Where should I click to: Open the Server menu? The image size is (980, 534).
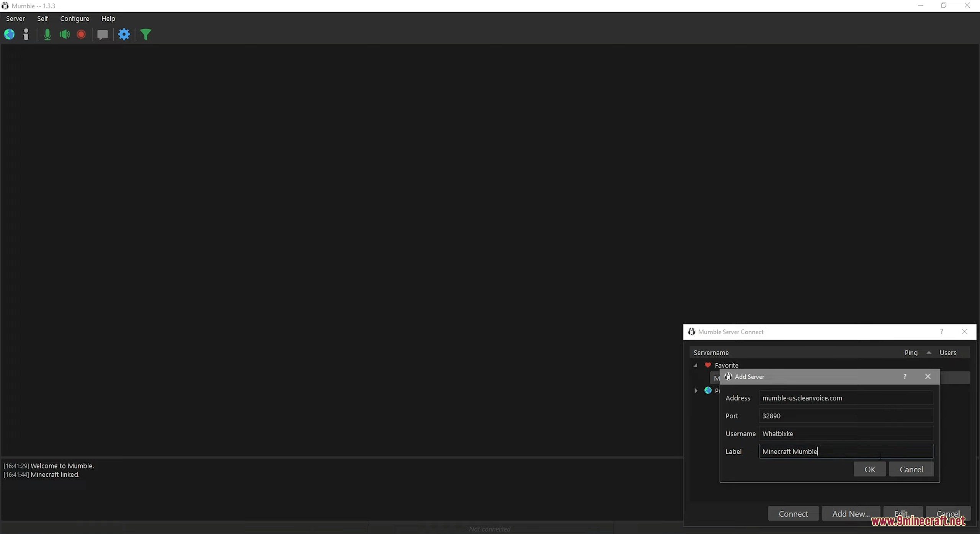click(15, 18)
